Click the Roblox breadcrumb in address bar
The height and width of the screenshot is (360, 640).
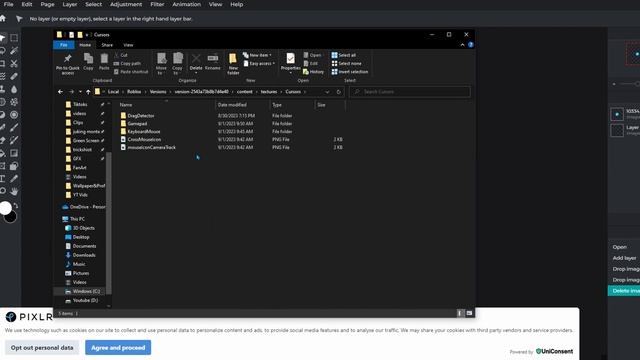pyautogui.click(x=134, y=92)
